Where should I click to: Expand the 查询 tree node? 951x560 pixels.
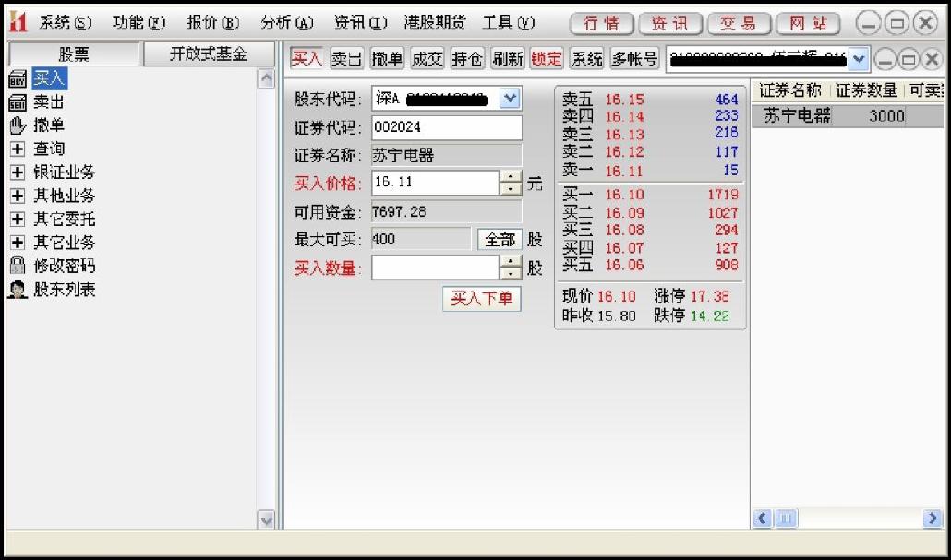[x=18, y=149]
